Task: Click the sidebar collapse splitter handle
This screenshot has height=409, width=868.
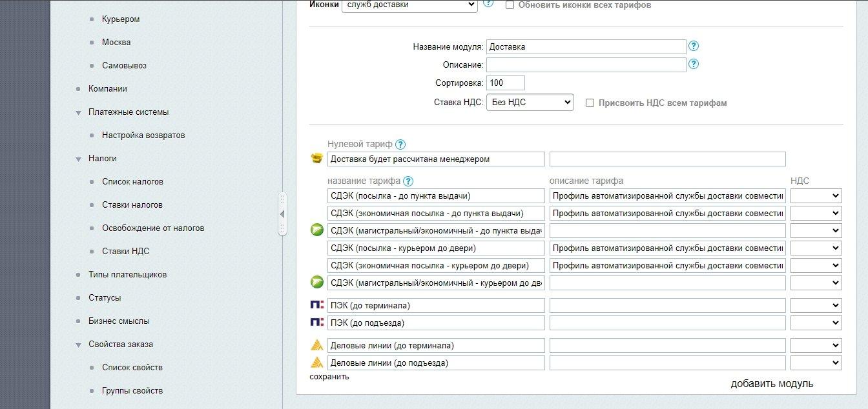Action: (x=282, y=214)
